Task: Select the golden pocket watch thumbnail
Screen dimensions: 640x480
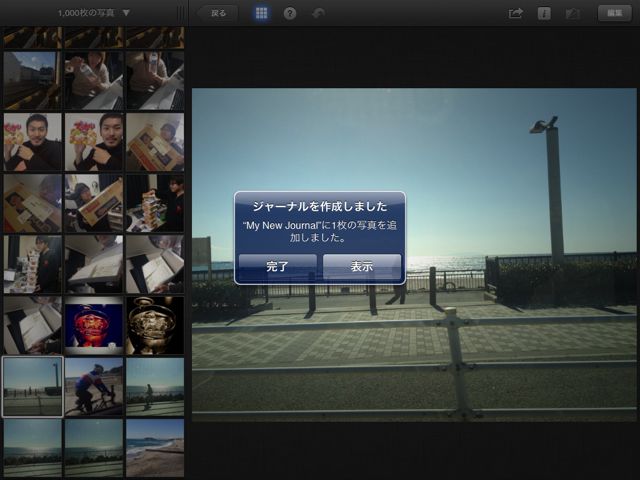Action: 155,325
